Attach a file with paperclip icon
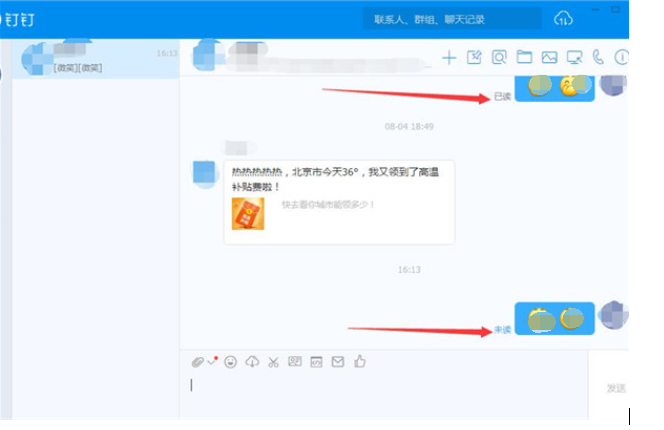The height and width of the screenshot is (430, 664). [198, 361]
